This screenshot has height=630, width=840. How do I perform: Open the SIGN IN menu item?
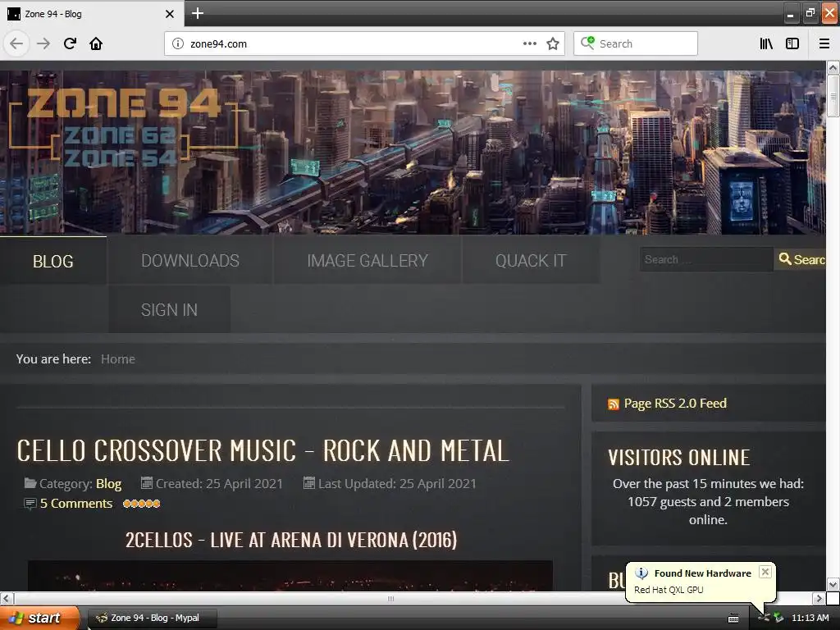click(x=169, y=309)
